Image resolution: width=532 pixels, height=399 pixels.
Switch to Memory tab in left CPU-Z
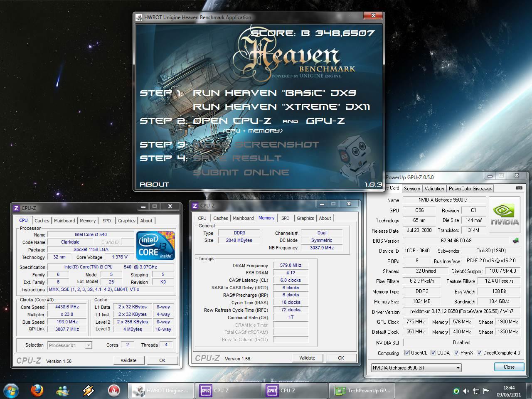(x=88, y=221)
